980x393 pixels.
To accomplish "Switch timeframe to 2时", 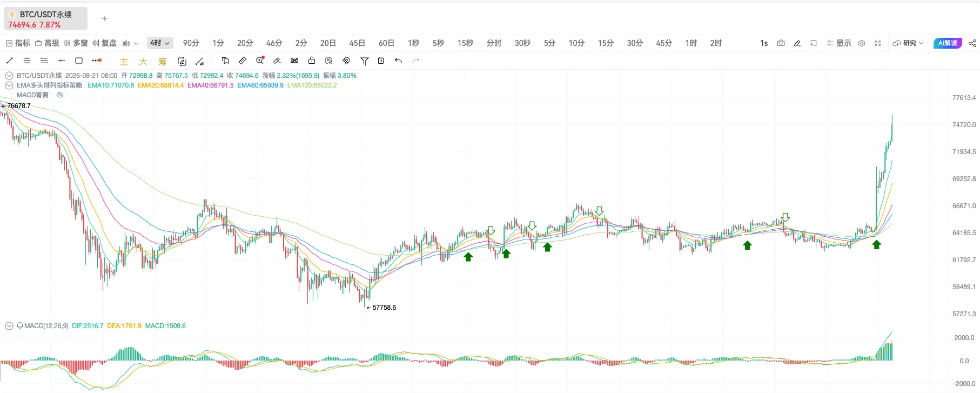I will point(716,43).
